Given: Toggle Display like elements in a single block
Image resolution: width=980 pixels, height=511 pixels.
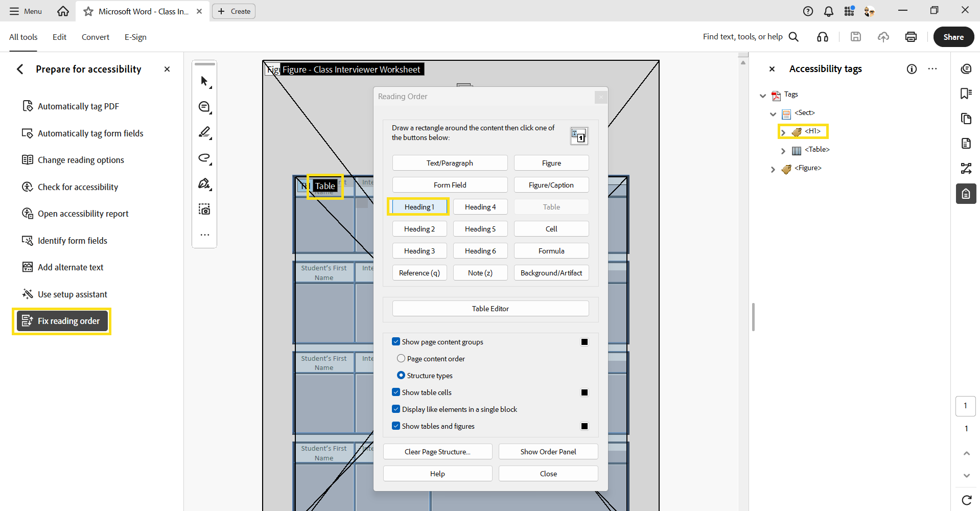Looking at the screenshot, I should [396, 409].
